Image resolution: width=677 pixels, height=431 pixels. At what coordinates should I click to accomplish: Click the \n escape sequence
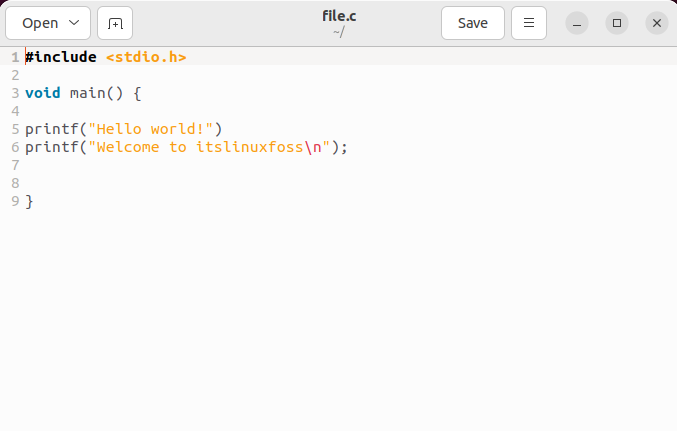pos(313,147)
